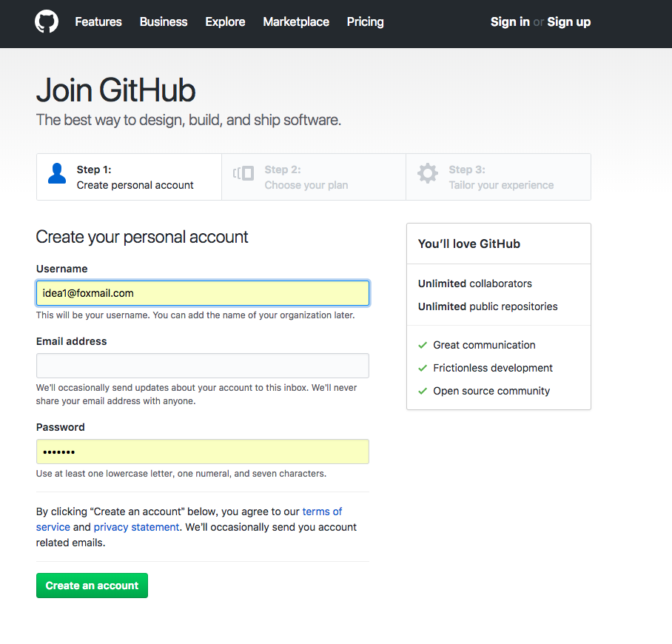Open the Marketplace navigation link
672x644 pixels.
tap(296, 22)
